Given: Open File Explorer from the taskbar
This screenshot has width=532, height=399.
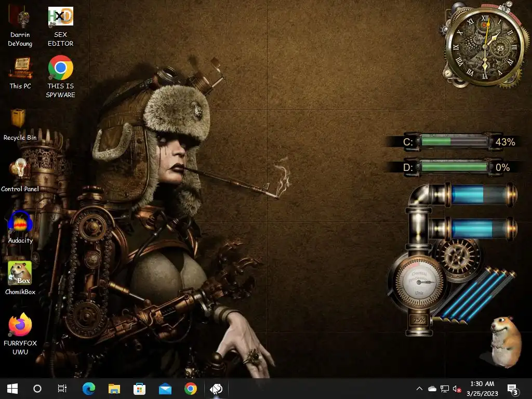Looking at the screenshot, I should pyautogui.click(x=114, y=389).
